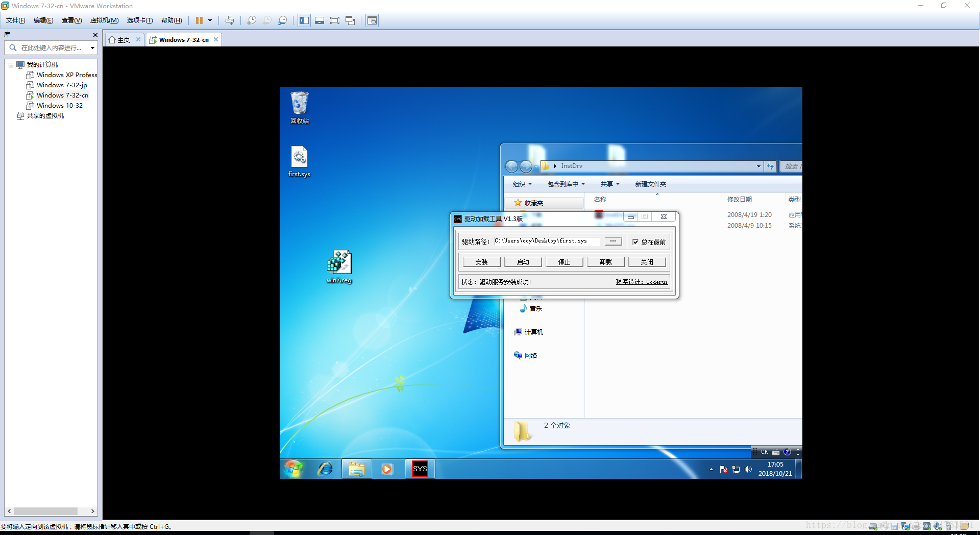The width and height of the screenshot is (980, 535).
Task: Open the library search dropdown arrow
Action: (x=92, y=48)
